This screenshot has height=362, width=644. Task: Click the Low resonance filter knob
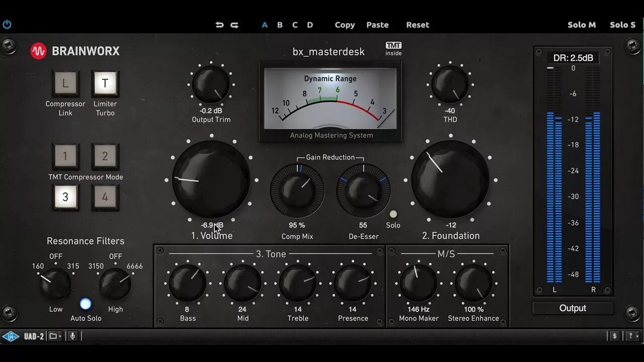coord(55,284)
